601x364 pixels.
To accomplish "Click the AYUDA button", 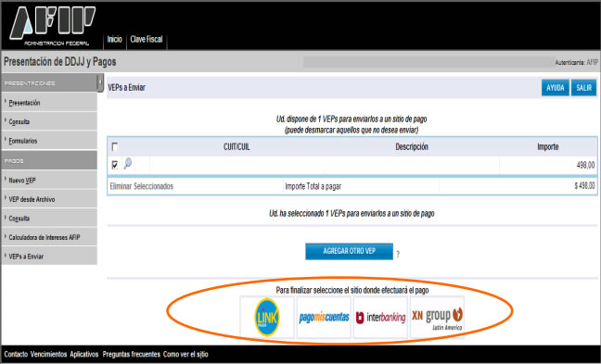I will [556, 88].
